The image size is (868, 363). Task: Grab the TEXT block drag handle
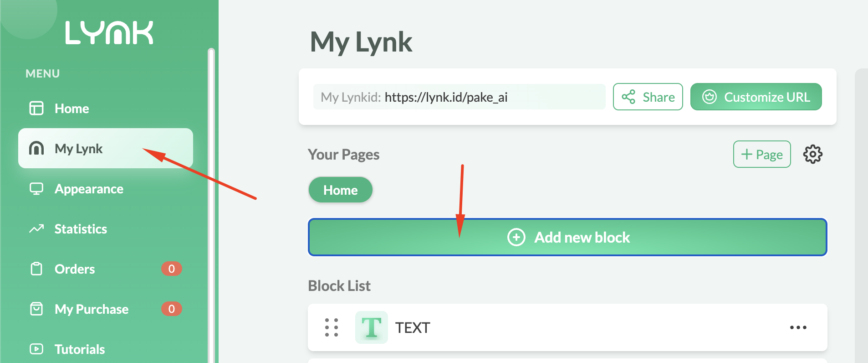pos(332,327)
